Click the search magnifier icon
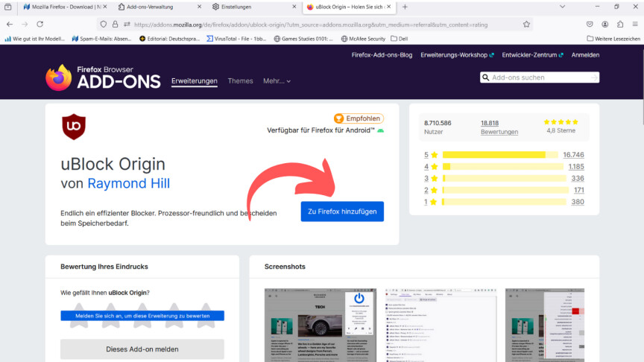This screenshot has width=644, height=362. tap(485, 77)
